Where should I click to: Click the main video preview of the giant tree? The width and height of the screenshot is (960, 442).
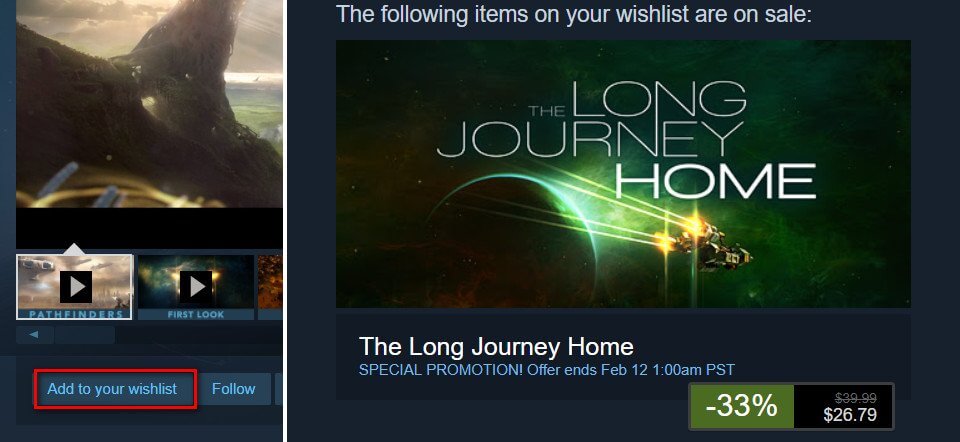[x=149, y=104]
